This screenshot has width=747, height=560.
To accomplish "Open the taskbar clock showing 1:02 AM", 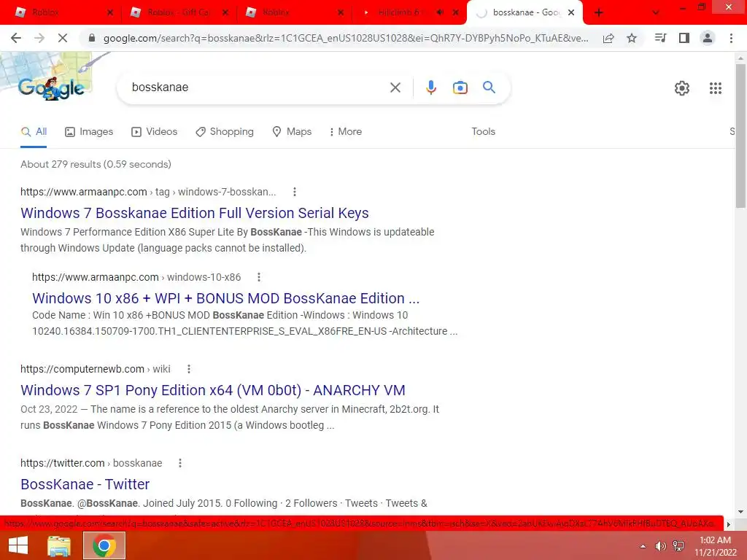I will 715,546.
